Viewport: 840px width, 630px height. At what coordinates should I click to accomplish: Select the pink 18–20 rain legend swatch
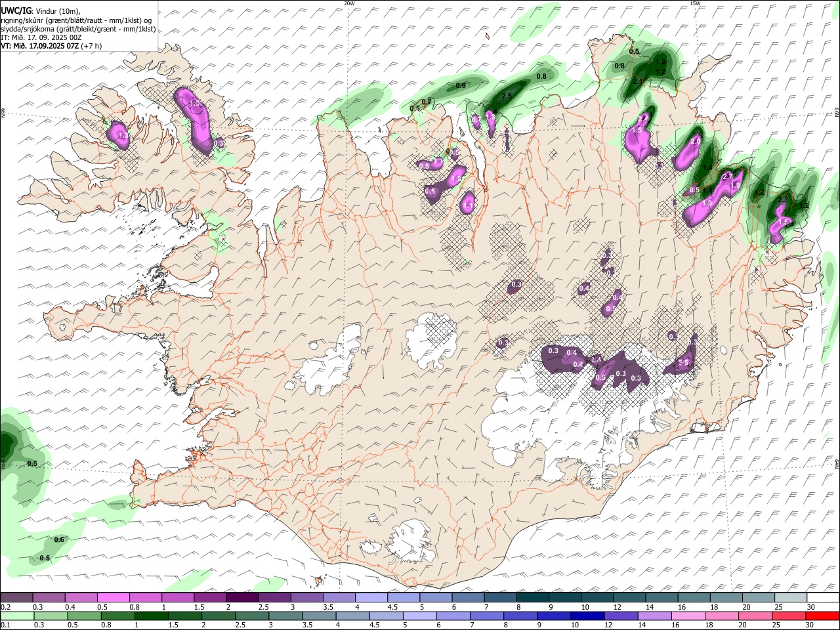722,616
